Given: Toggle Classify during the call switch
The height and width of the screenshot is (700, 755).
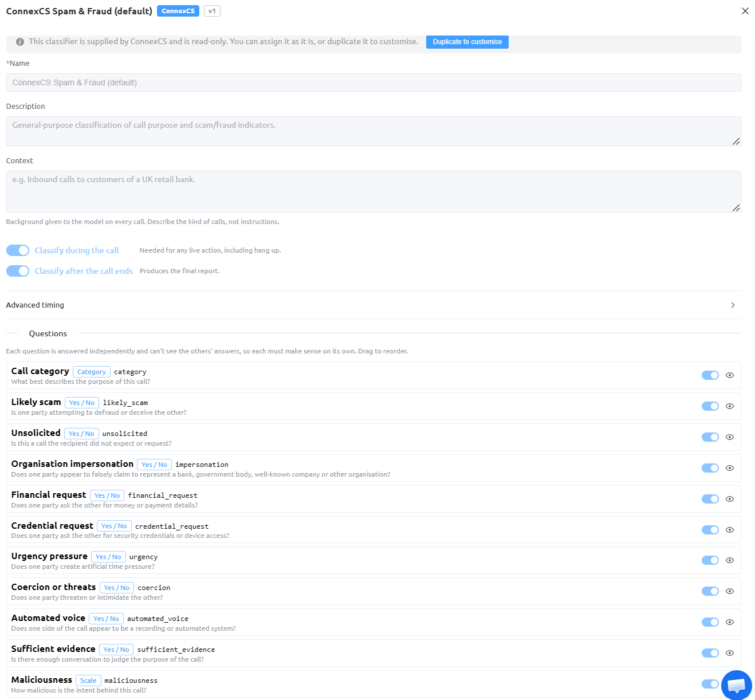Looking at the screenshot, I should click(18, 250).
